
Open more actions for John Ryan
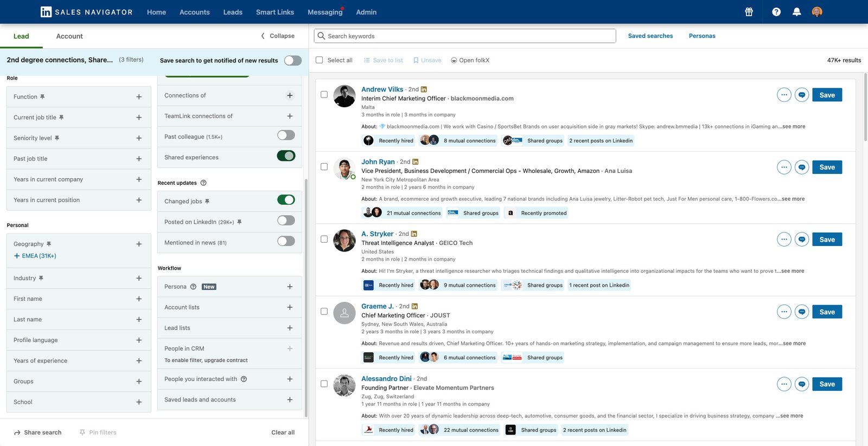coord(784,167)
